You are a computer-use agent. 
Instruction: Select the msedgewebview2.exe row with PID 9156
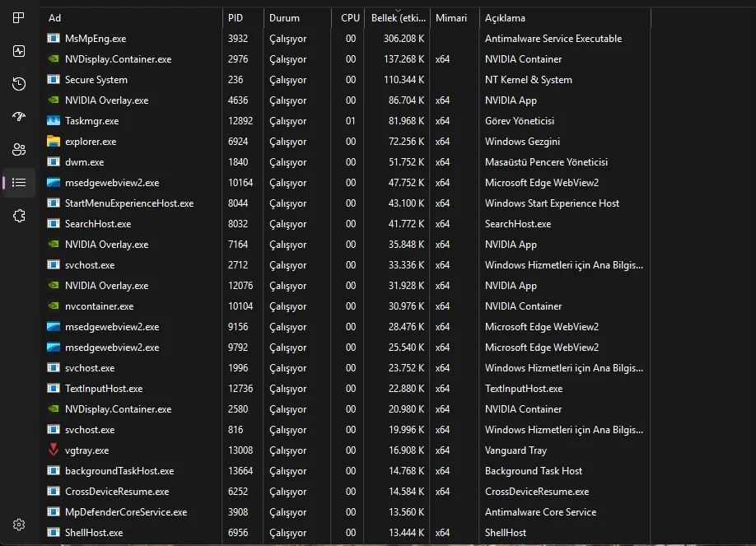pos(345,327)
